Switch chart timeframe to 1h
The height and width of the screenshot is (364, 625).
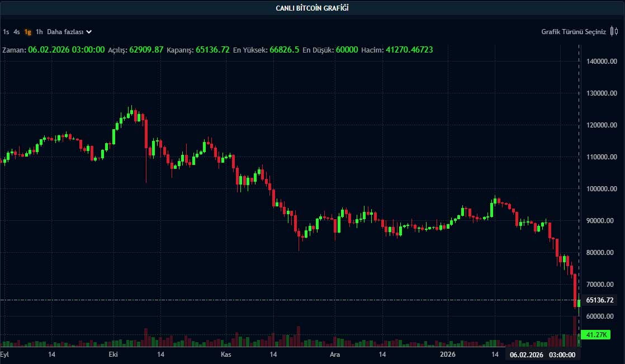38,32
